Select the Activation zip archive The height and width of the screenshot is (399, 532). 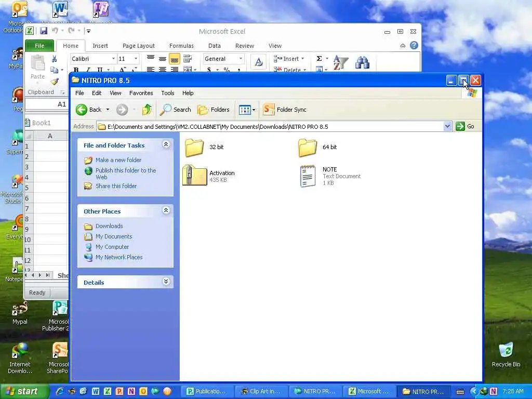pos(209,176)
